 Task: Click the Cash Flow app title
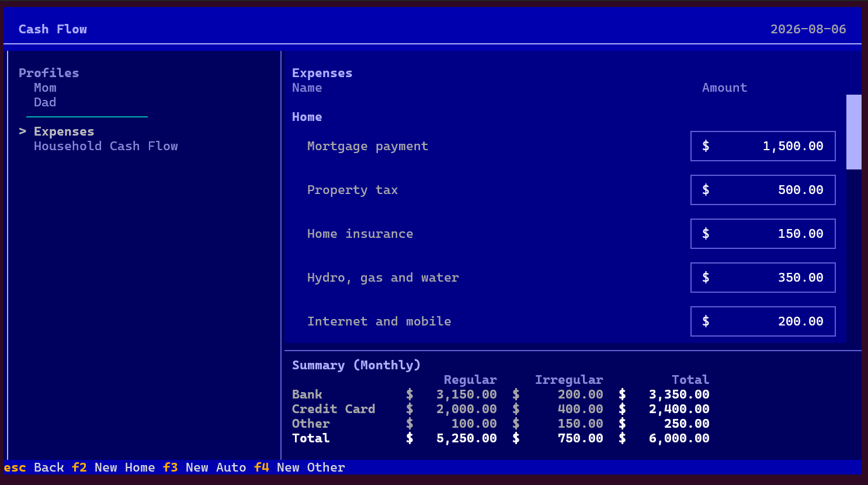tap(53, 29)
